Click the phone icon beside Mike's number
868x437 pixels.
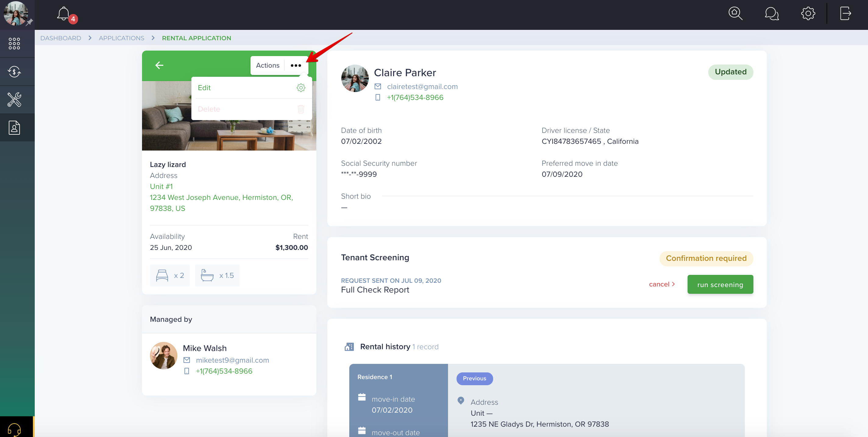187,371
